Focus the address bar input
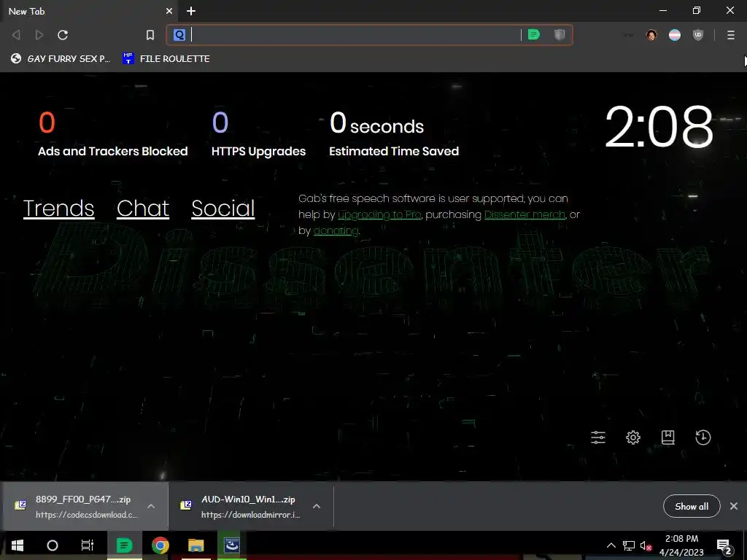 pos(355,35)
